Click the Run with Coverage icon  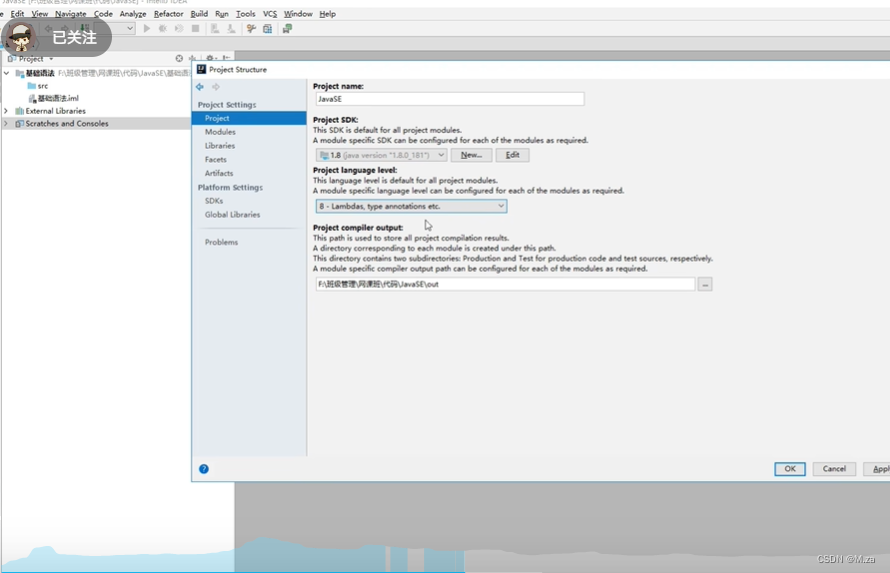[179, 28]
